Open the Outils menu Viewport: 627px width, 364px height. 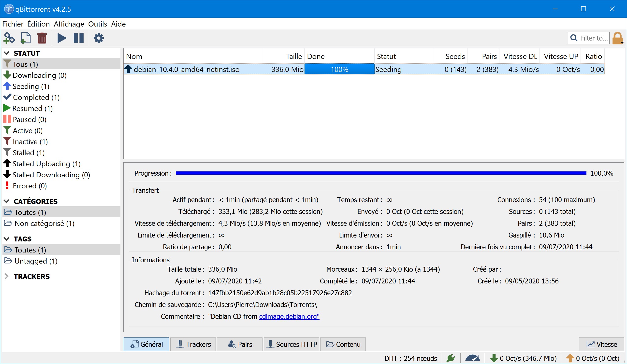(98, 24)
